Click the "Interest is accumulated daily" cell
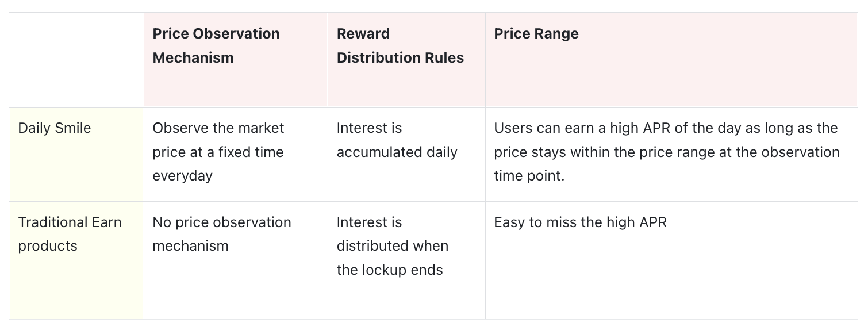Image resolution: width=868 pixels, height=330 pixels. [397, 140]
